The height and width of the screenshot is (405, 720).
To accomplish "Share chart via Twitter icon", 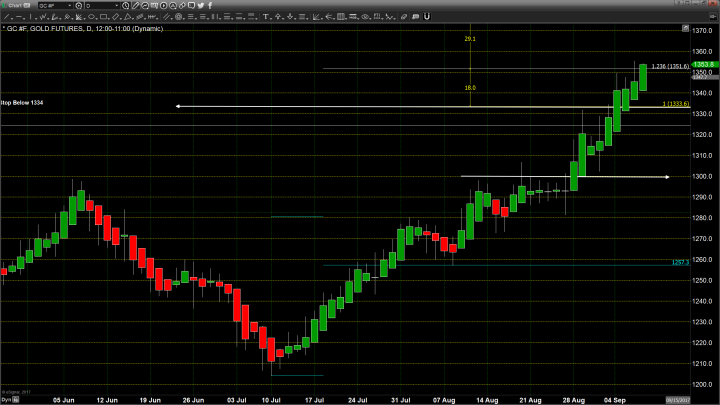I will (x=200, y=5).
